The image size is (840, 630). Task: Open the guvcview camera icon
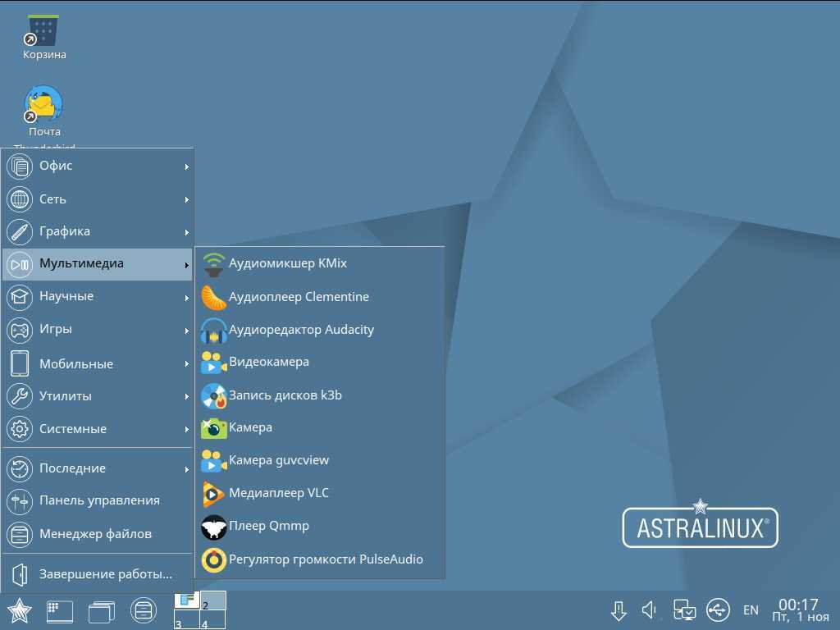(x=214, y=461)
